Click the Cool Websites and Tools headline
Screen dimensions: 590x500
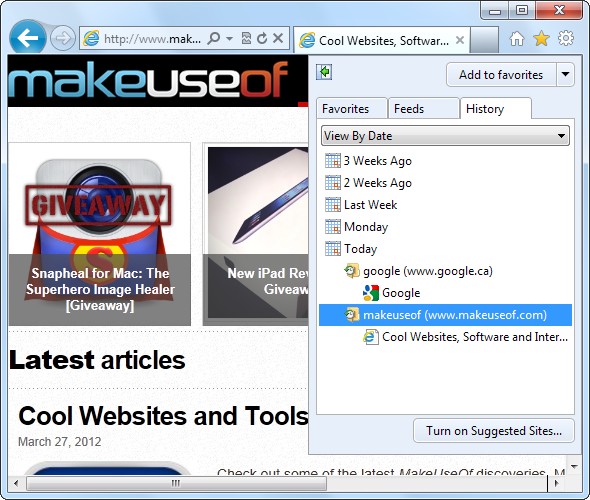coord(163,416)
